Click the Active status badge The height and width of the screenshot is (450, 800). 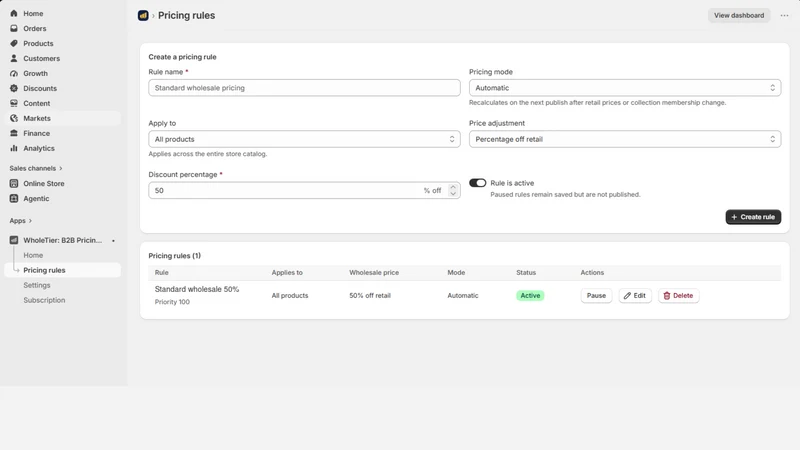pos(530,295)
